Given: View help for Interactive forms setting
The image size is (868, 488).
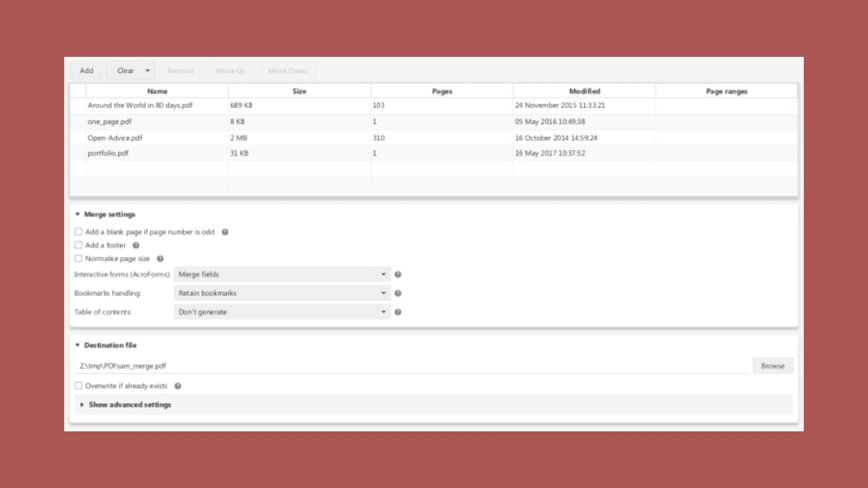Looking at the screenshot, I should point(398,274).
